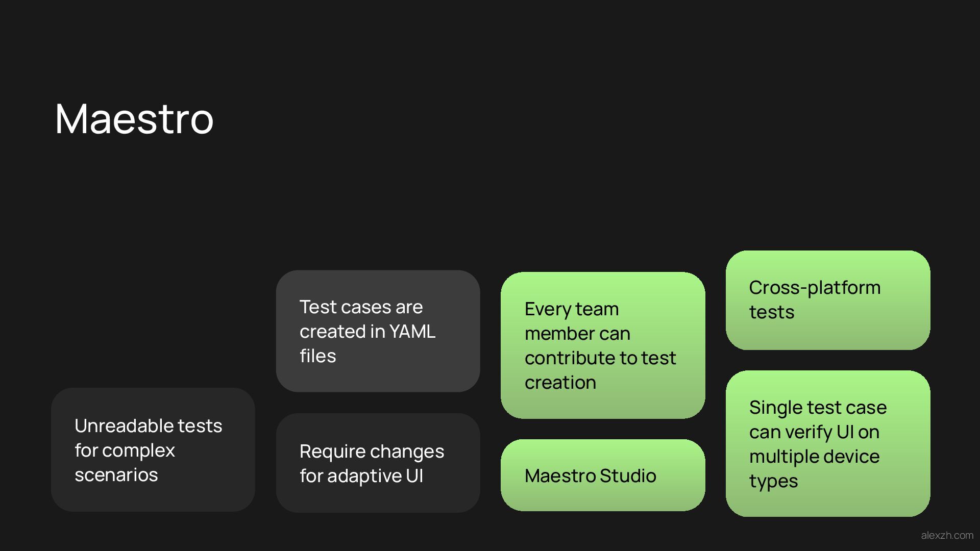
Task: Click the "Test cases are created" gray card
Action: pyautogui.click(x=378, y=331)
